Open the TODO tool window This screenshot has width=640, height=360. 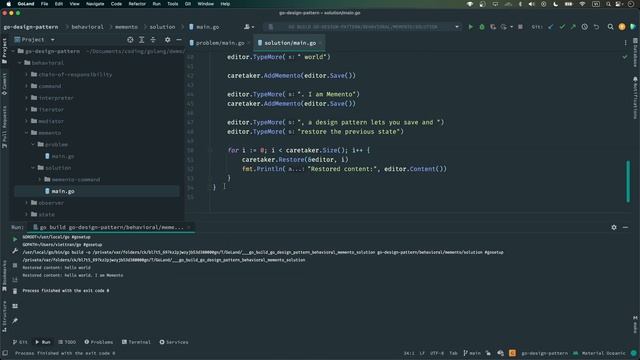pyautogui.click(x=67, y=342)
